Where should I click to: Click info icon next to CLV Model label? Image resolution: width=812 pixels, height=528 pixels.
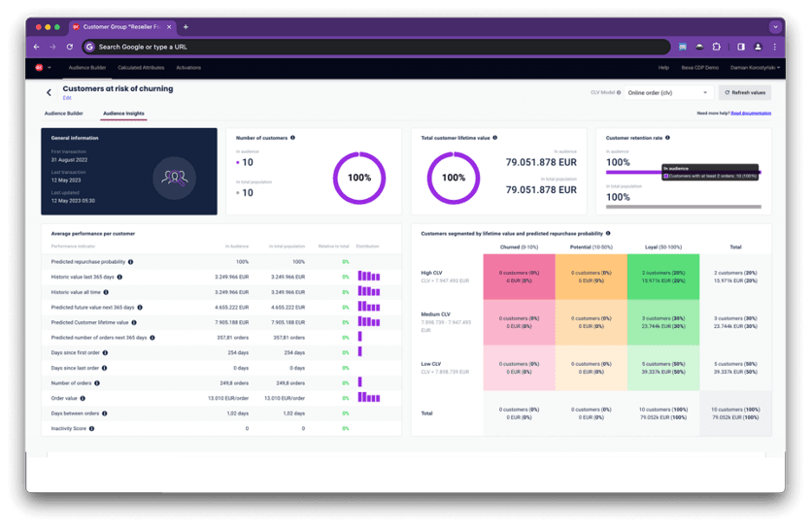pos(619,92)
